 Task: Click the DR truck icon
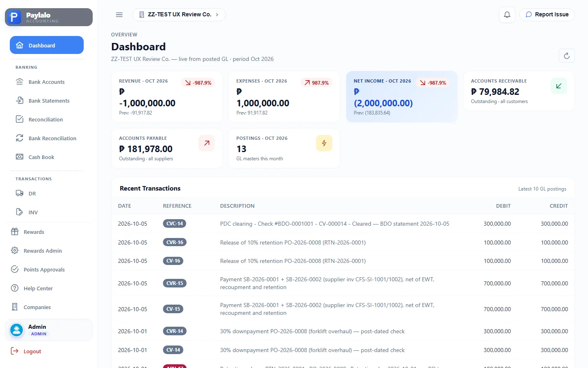coord(20,193)
